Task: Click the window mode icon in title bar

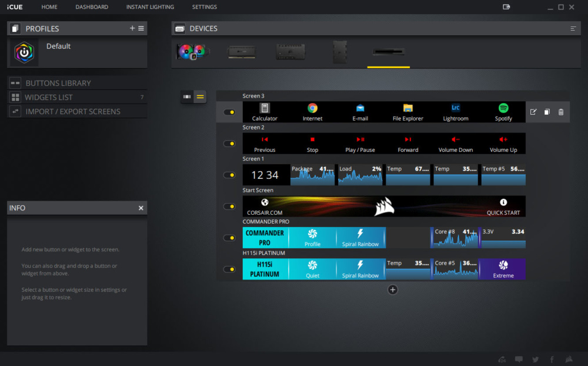Action: (506, 6)
